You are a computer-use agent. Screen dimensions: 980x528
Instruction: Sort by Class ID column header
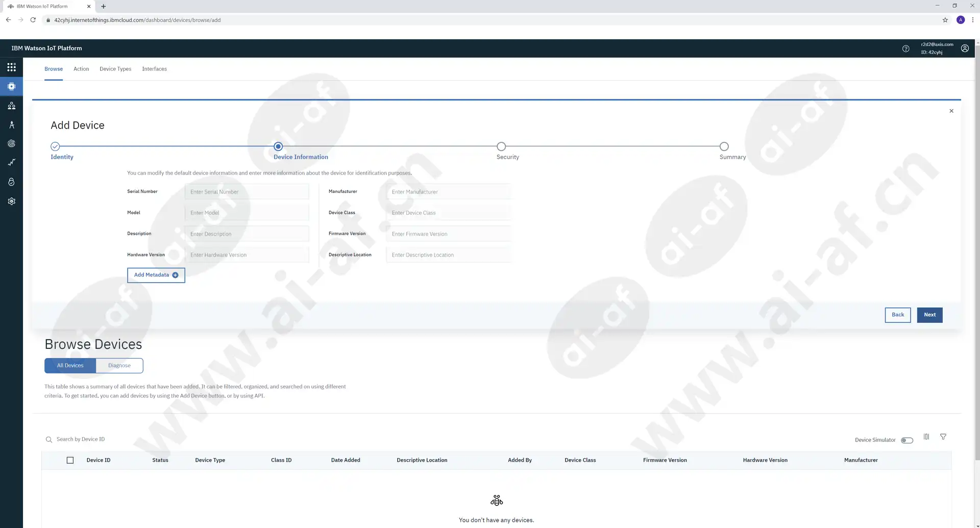[281, 460]
